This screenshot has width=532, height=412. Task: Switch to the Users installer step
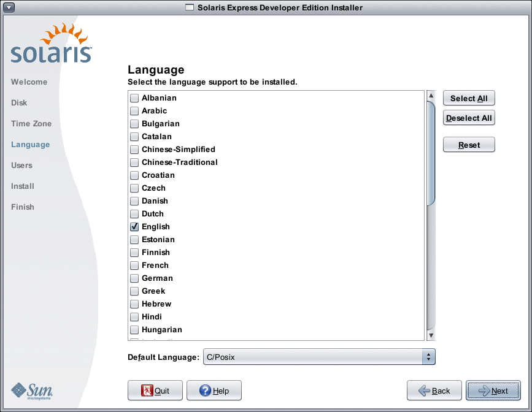[x=21, y=165]
